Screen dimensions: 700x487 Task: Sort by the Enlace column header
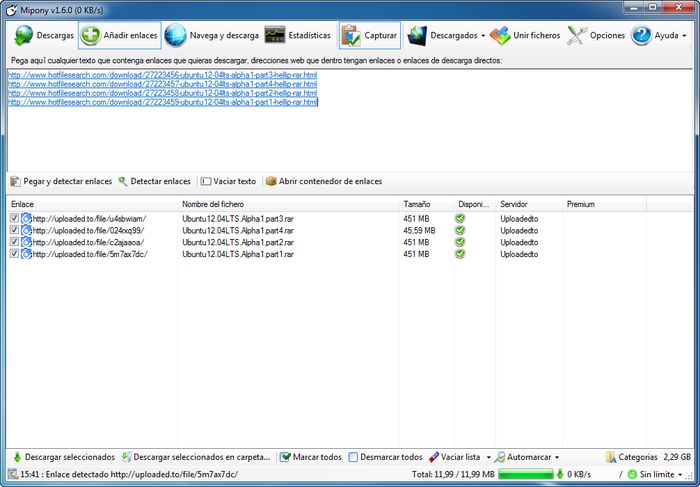coord(92,204)
